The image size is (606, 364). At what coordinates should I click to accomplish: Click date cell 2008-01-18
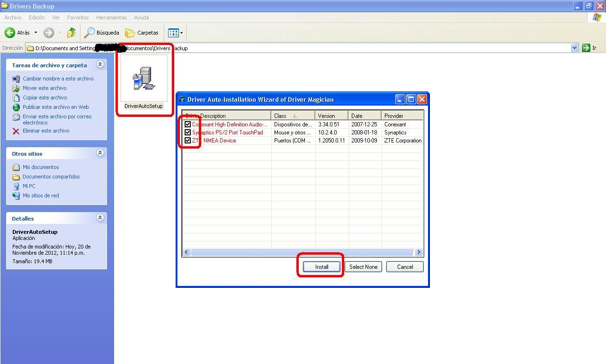[x=364, y=133]
